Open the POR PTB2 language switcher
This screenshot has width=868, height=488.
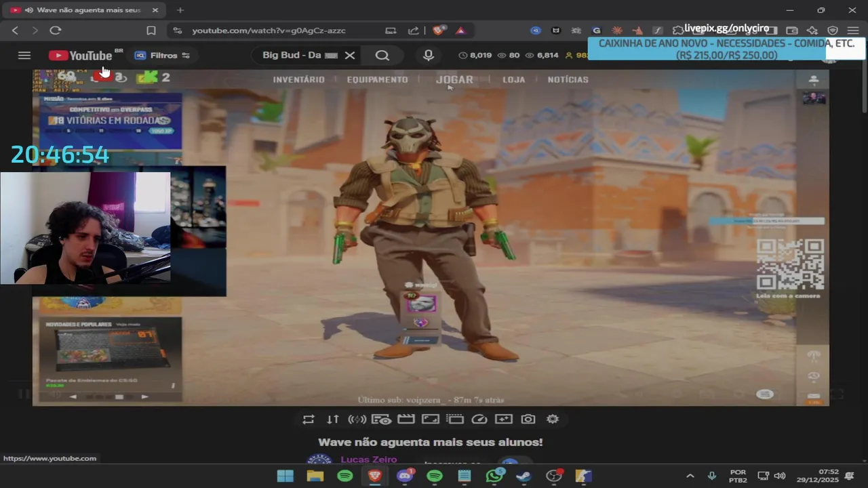738,476
